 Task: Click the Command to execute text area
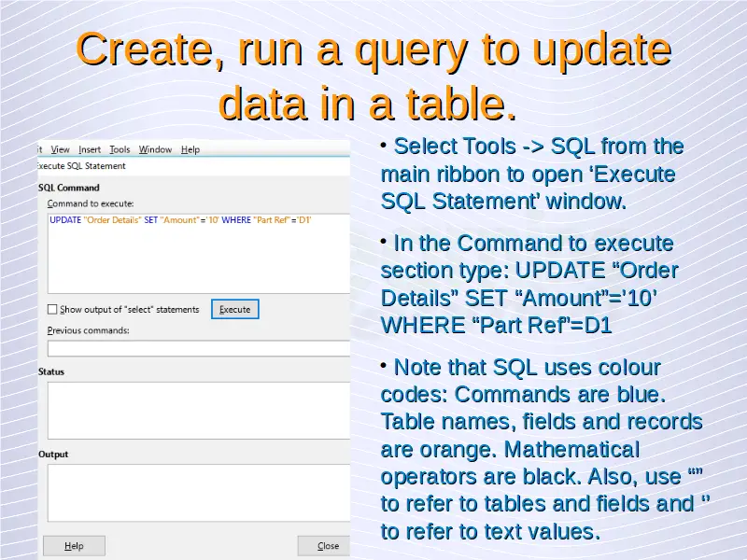[x=199, y=253]
